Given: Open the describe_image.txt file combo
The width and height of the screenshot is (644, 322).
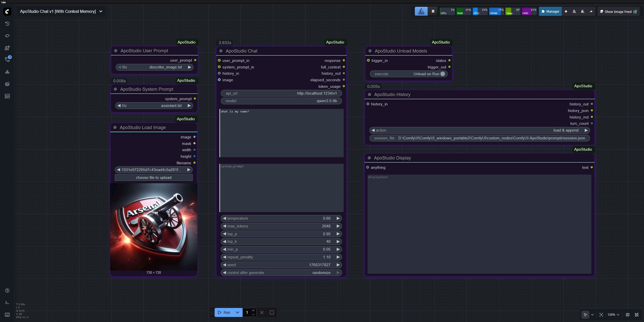Looking at the screenshot, I should [x=154, y=67].
